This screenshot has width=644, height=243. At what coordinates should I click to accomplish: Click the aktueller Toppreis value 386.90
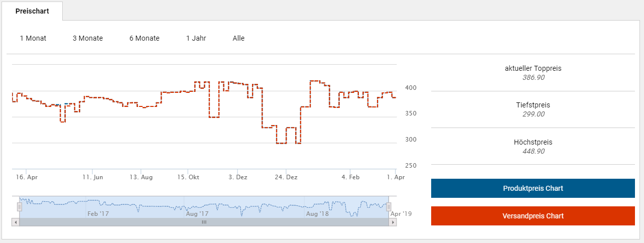click(x=533, y=77)
